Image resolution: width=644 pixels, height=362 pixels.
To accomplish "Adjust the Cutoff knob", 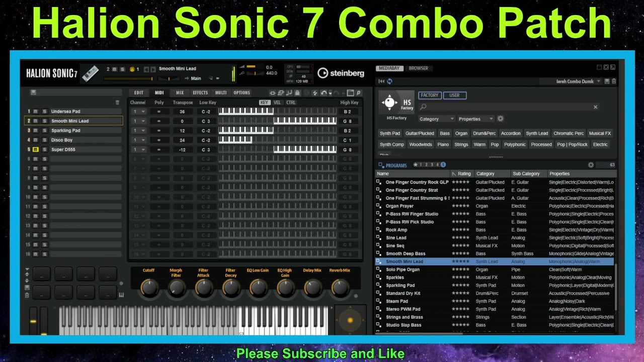I will coord(149,288).
